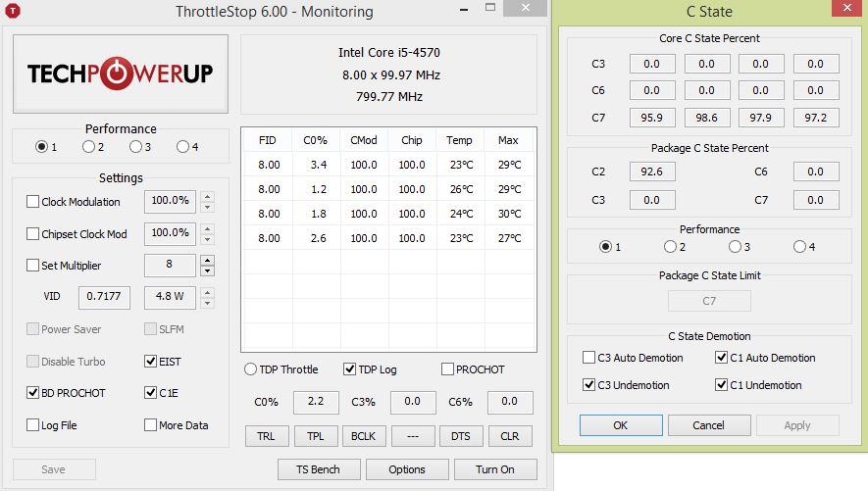Maximize the ThrottleStop Monitoring window
Screen dimensions: 868x491
[490, 8]
